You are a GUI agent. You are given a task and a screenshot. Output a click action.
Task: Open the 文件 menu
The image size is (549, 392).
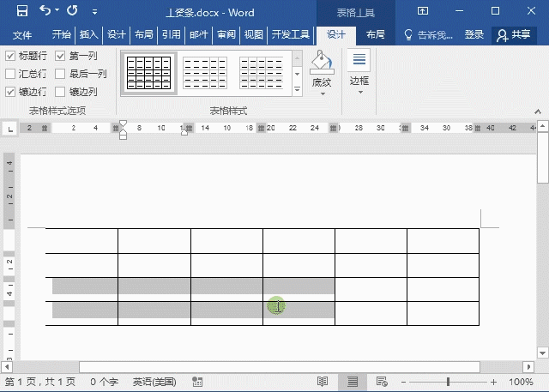[x=22, y=34]
